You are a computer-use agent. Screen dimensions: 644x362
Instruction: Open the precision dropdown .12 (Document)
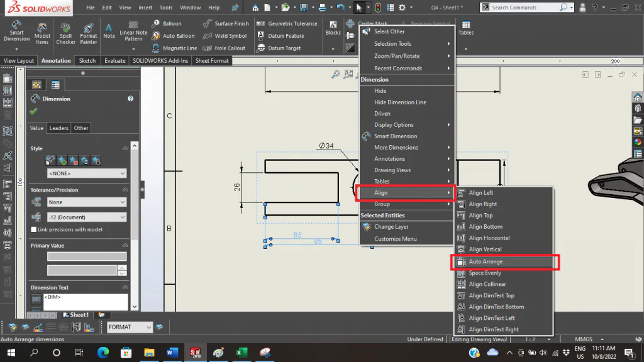[x=87, y=217]
